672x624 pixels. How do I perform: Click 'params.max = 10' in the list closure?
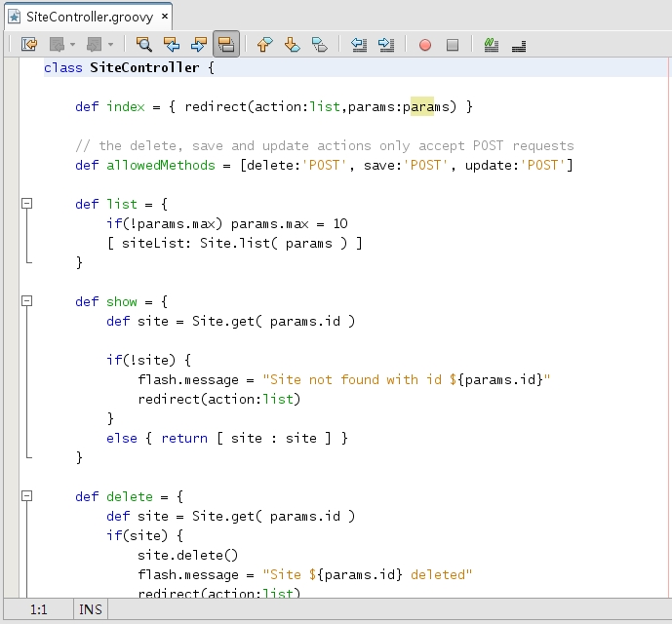(x=290, y=223)
